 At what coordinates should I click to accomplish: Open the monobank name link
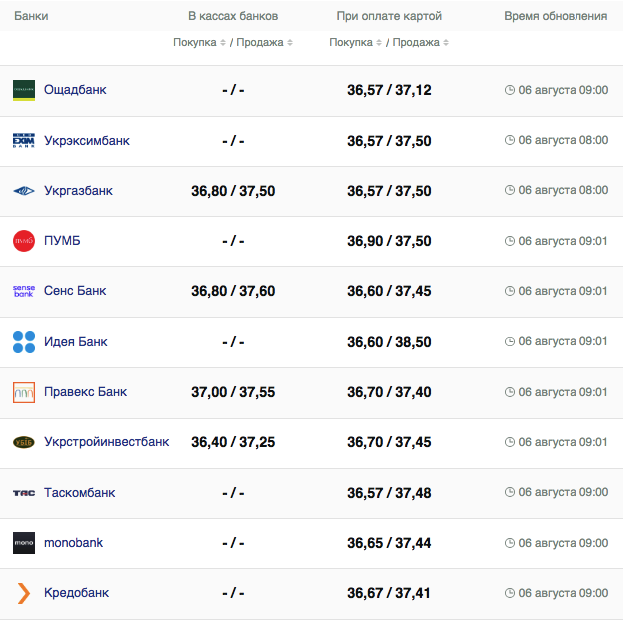(x=73, y=543)
